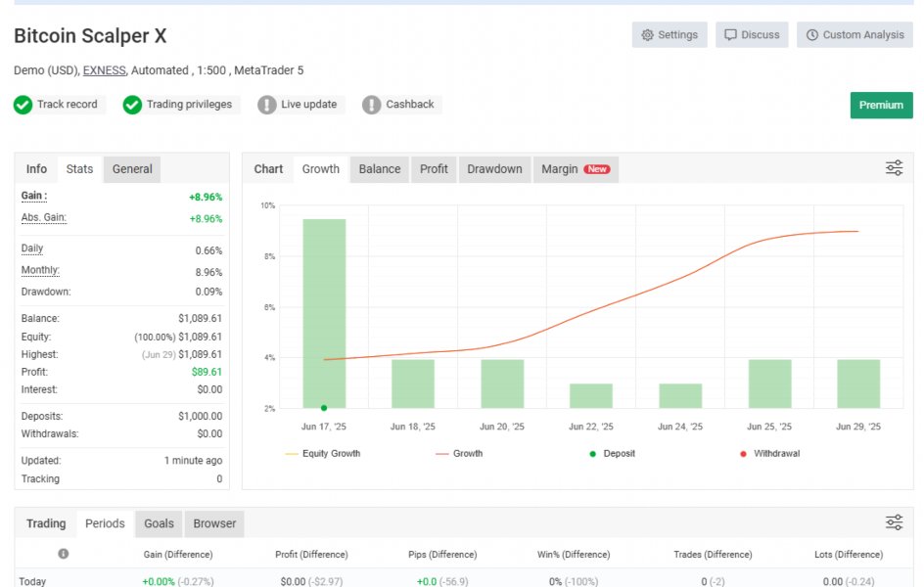Click the Trades (Difference) column header
924x587 pixels.
click(713, 554)
